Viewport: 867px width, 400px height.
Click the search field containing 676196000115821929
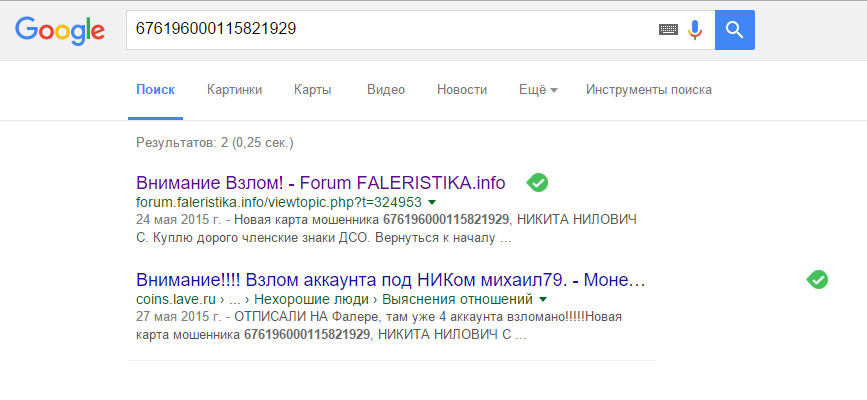[x=390, y=30]
